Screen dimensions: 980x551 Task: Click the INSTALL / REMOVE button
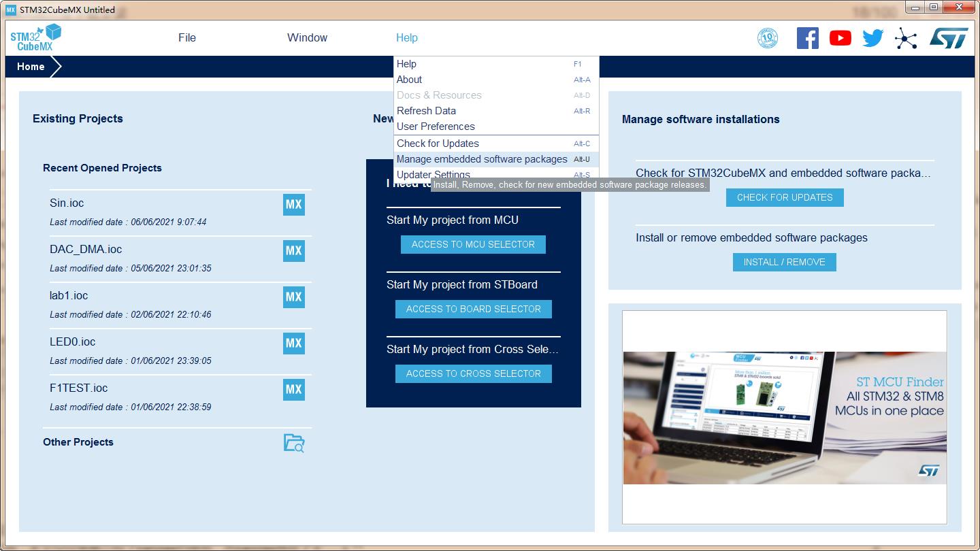click(x=784, y=262)
